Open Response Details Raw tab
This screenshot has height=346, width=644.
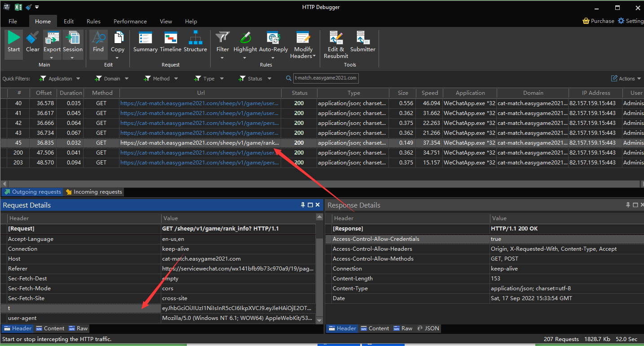click(403, 328)
